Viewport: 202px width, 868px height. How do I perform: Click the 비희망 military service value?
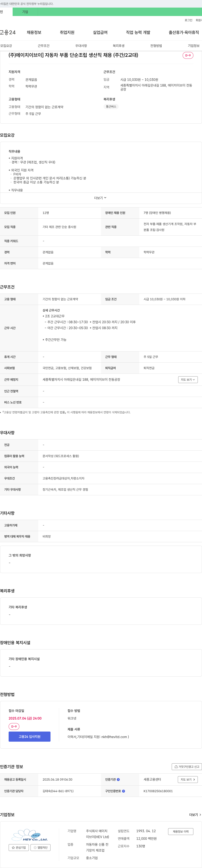(47, 536)
